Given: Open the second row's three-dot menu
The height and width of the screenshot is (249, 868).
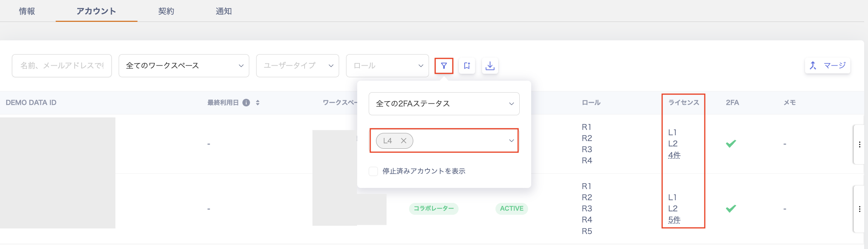Looking at the screenshot, I should (x=860, y=209).
